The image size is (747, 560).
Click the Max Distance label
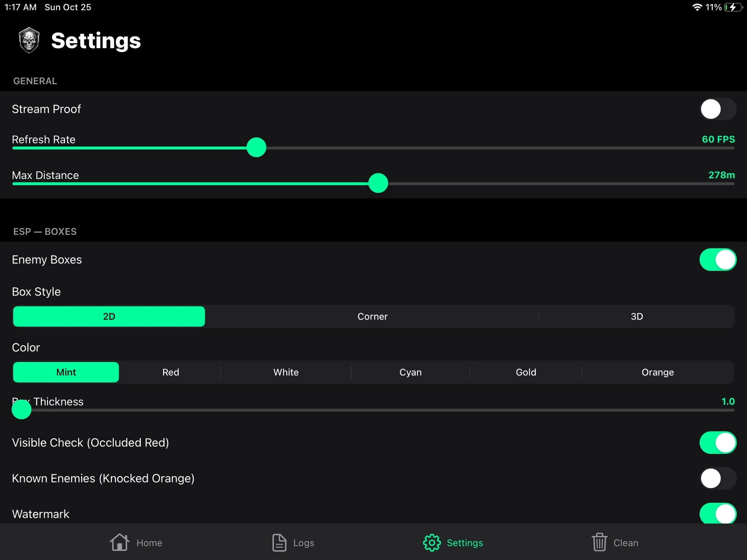[45, 175]
